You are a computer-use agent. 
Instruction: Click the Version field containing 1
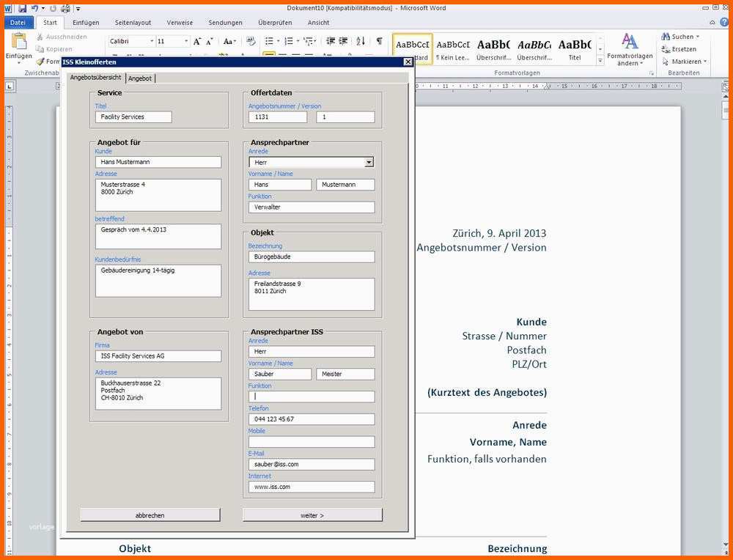point(345,117)
